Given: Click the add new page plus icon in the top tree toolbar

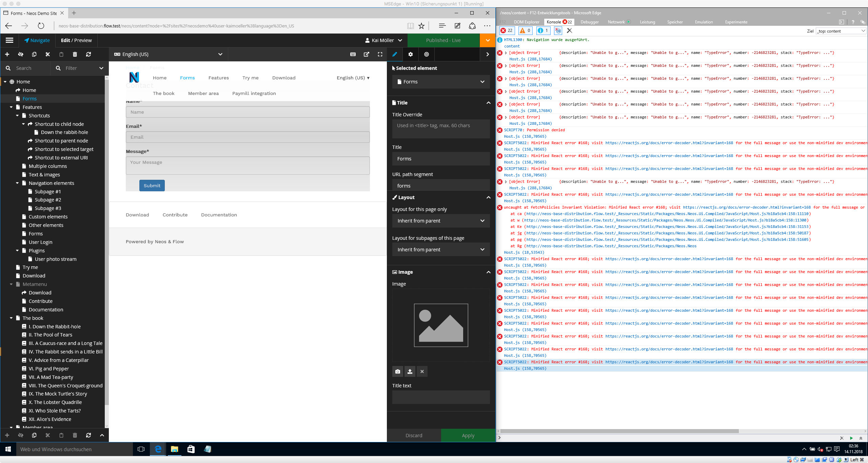Looking at the screenshot, I should point(7,54).
